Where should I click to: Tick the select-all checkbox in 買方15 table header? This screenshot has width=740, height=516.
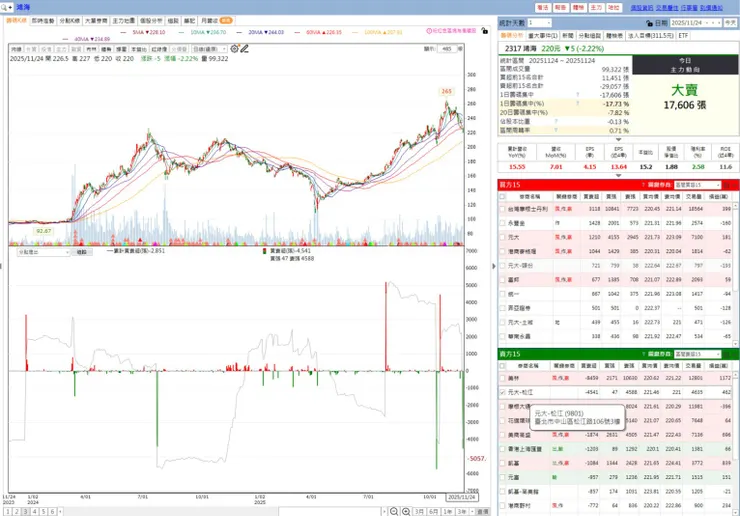(503, 196)
